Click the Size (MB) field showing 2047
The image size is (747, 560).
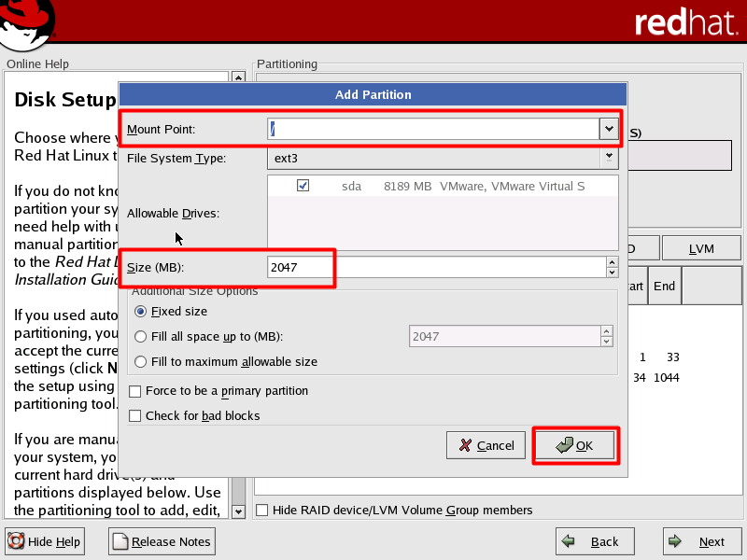coord(436,267)
